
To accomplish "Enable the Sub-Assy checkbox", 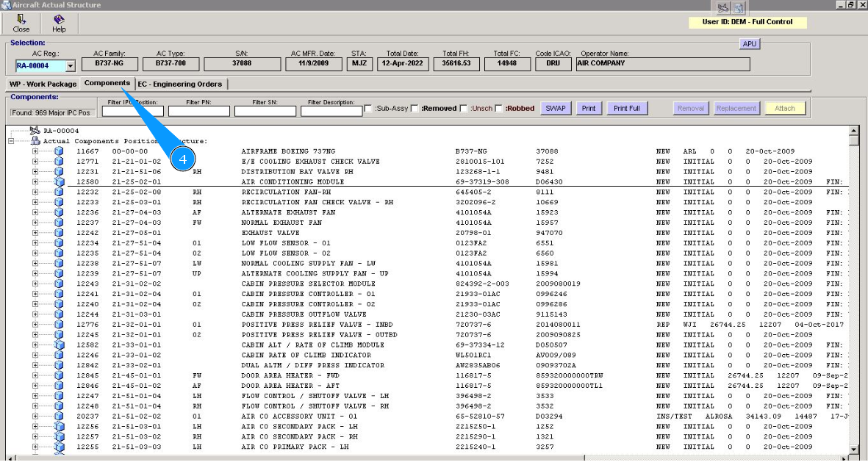I will [368, 109].
